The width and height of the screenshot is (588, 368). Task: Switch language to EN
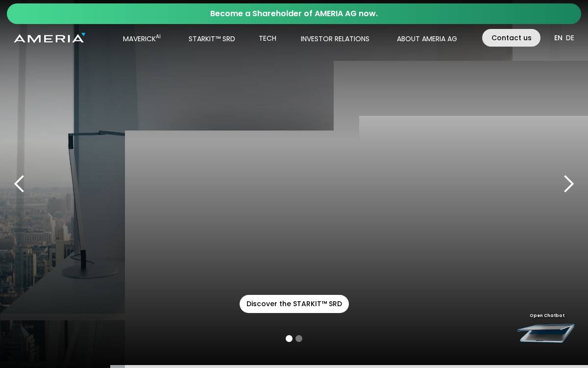coord(558,38)
